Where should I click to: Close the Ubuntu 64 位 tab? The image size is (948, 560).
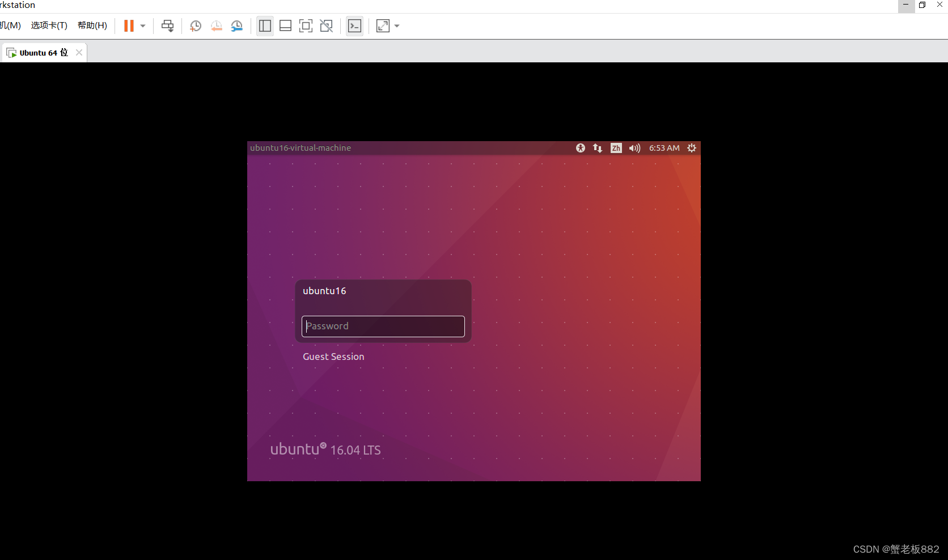click(x=79, y=53)
